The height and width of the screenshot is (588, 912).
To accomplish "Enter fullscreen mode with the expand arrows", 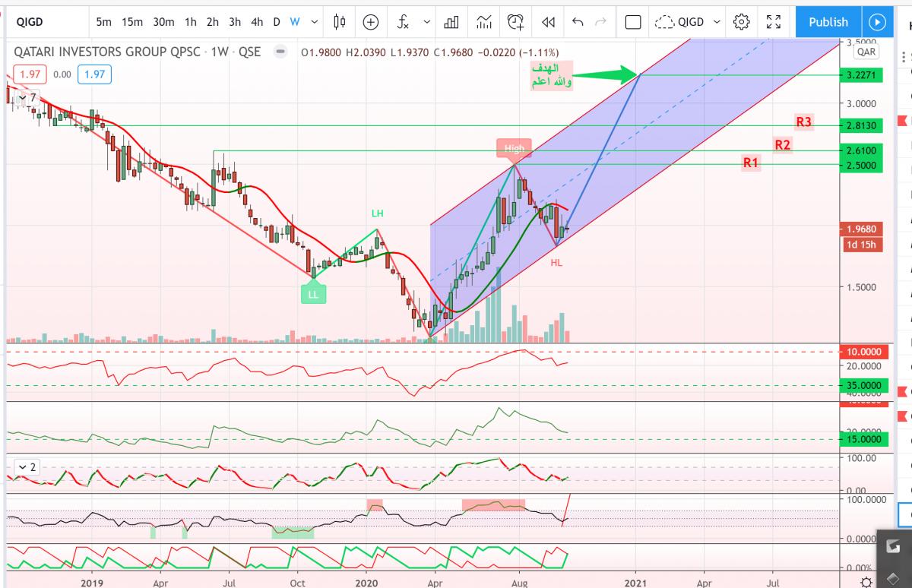I will [x=774, y=22].
